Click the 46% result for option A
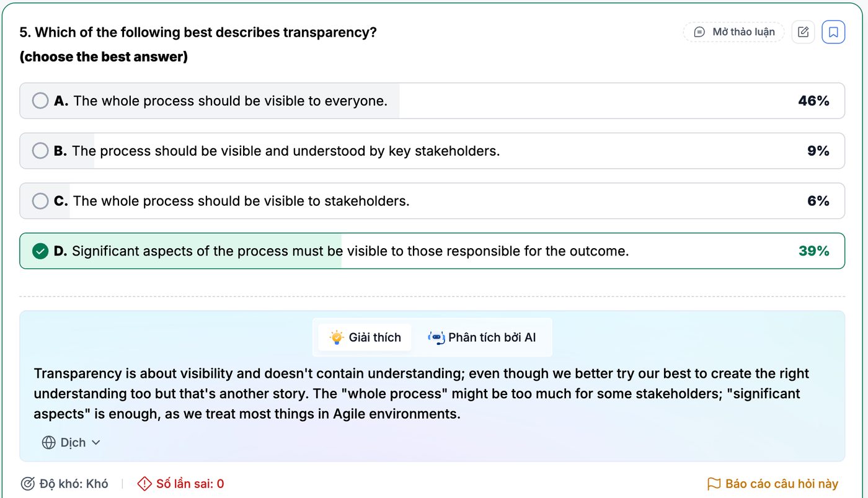 [x=813, y=100]
